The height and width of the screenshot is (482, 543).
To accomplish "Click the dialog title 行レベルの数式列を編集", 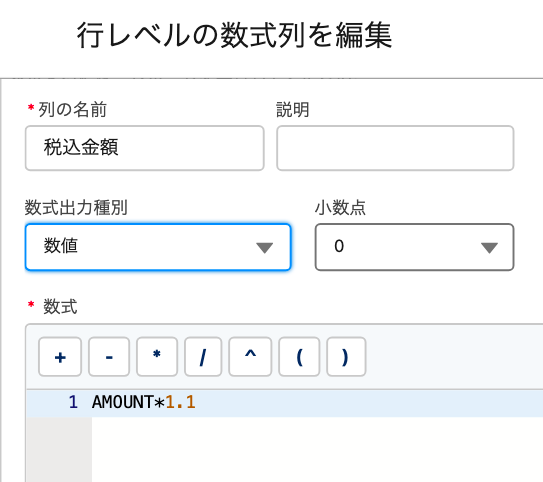I will point(234,35).
